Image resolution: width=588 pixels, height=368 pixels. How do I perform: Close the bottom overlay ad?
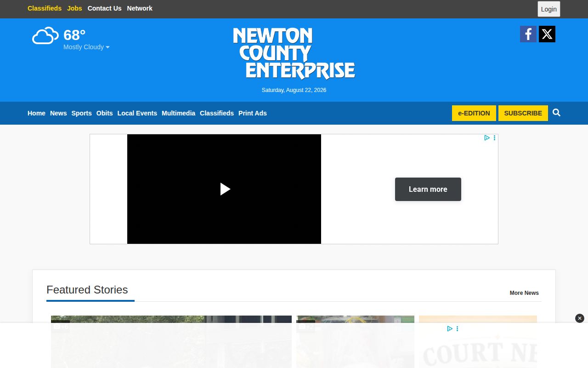click(580, 318)
